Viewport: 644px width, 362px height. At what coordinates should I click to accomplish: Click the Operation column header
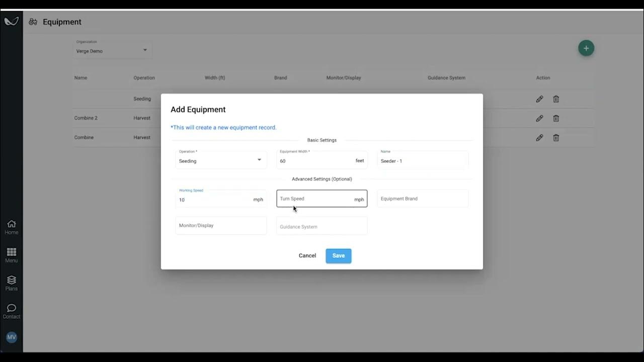[x=144, y=78]
